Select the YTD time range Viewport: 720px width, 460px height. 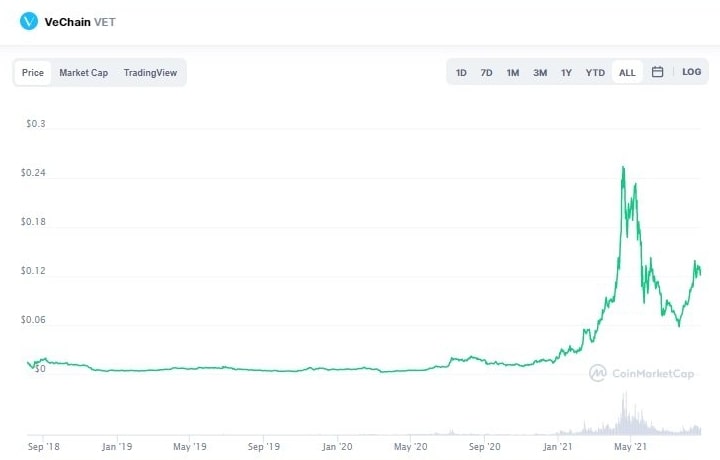pos(595,73)
